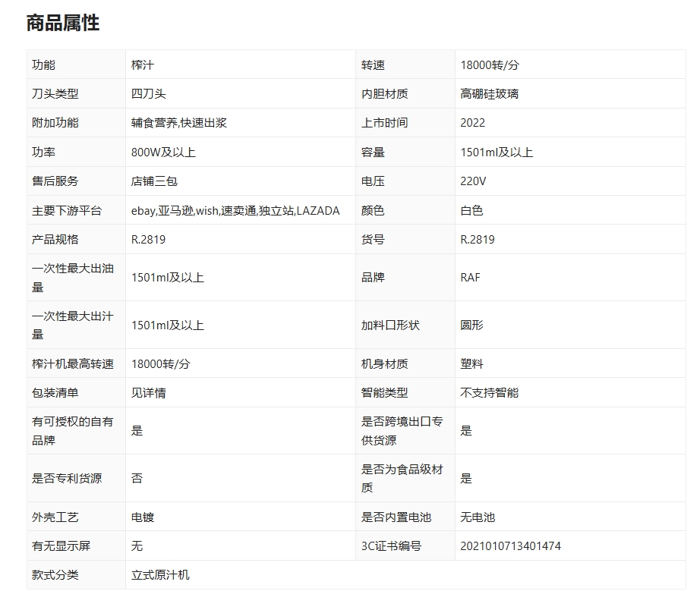Click the 商品属性 section heading
The image size is (700, 610).
pyautogui.click(x=63, y=23)
